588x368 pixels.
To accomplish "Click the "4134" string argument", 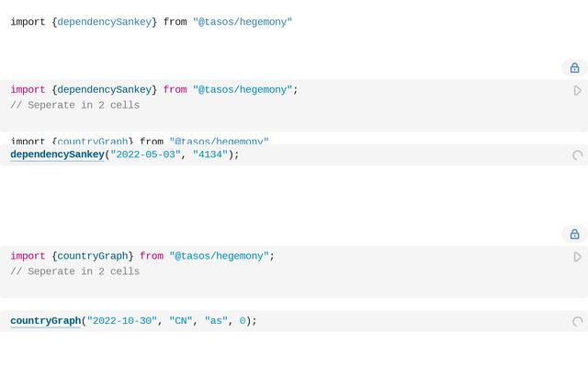I will click(x=210, y=155).
